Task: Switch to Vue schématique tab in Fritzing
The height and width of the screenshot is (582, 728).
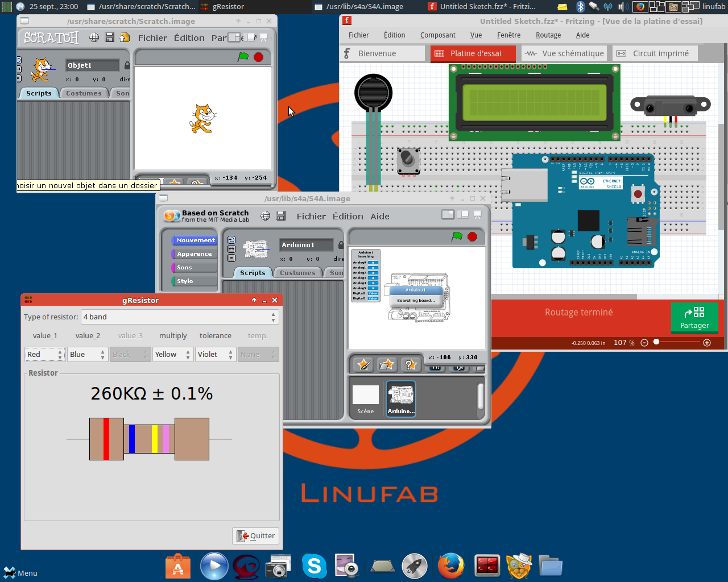Action: (564, 53)
